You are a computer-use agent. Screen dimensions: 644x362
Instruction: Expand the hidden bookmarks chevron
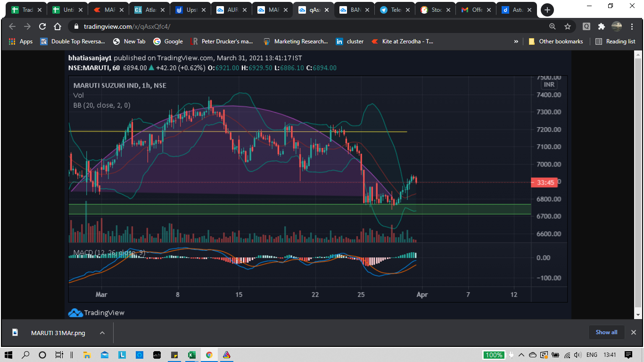click(x=516, y=41)
